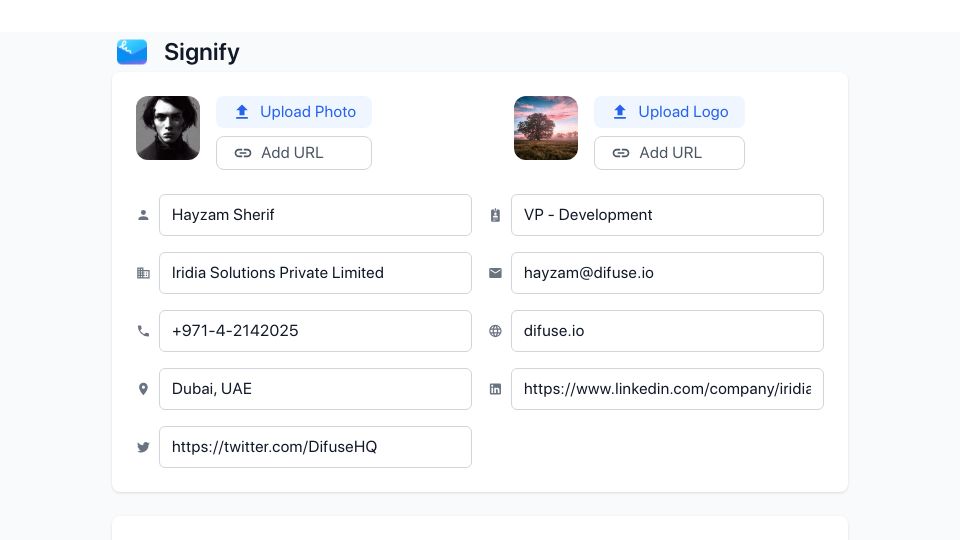Screen dimensions: 960x540
Task: Click the location pin icon beside address
Action: (143, 389)
